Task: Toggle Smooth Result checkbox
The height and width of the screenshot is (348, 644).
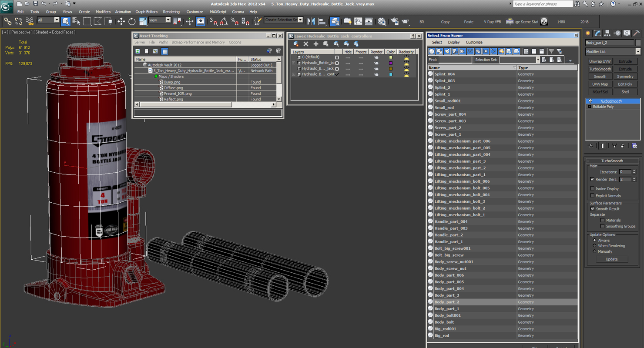Action: (592, 209)
